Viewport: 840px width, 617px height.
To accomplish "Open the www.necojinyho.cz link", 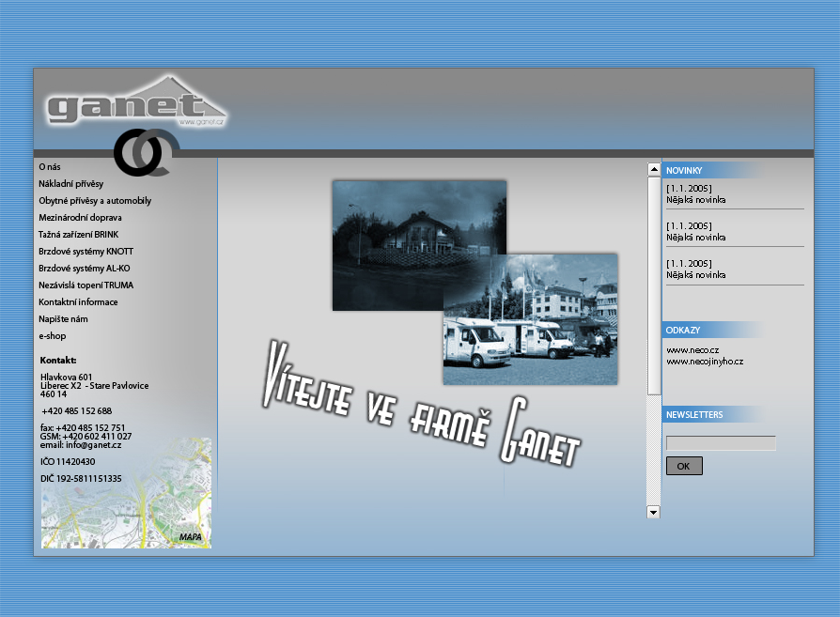I will coord(705,361).
